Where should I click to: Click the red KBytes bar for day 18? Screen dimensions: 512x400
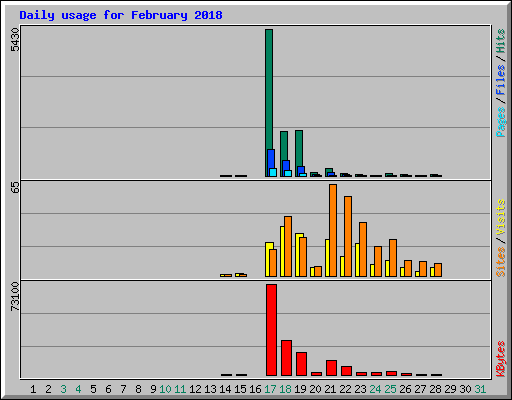tap(286, 358)
